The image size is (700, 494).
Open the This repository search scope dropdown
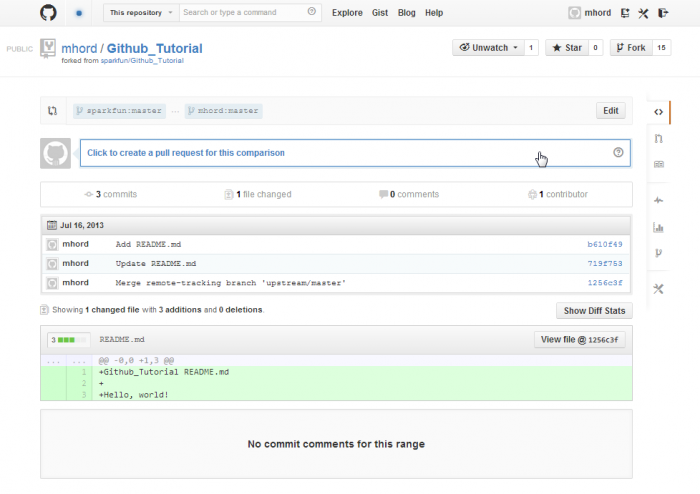(141, 12)
